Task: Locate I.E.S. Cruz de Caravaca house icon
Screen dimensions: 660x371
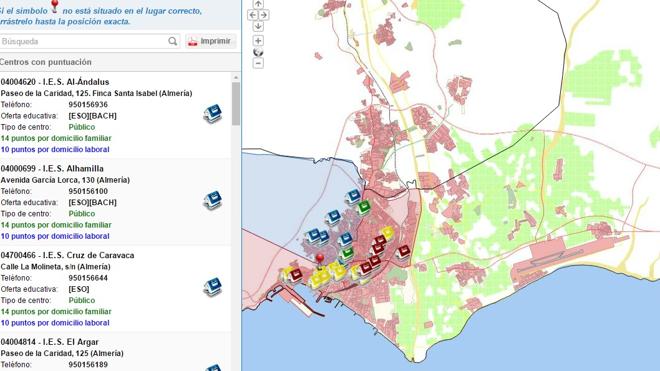Action: click(x=213, y=287)
